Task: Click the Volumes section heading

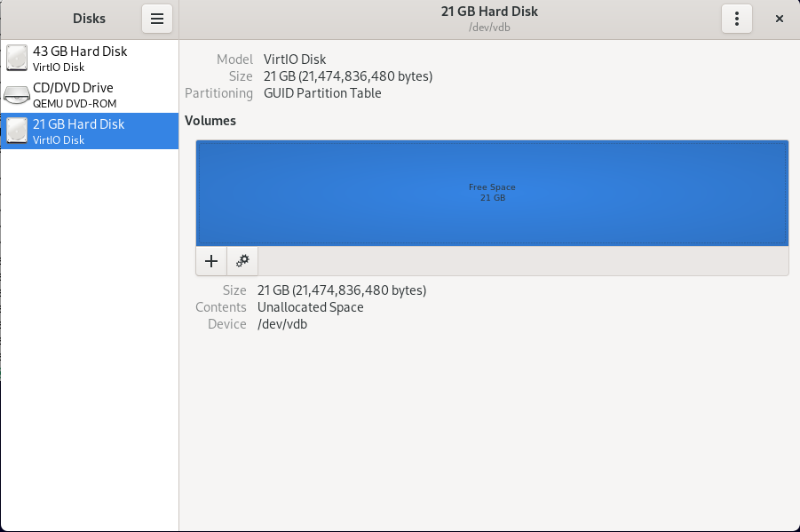Action: point(210,121)
